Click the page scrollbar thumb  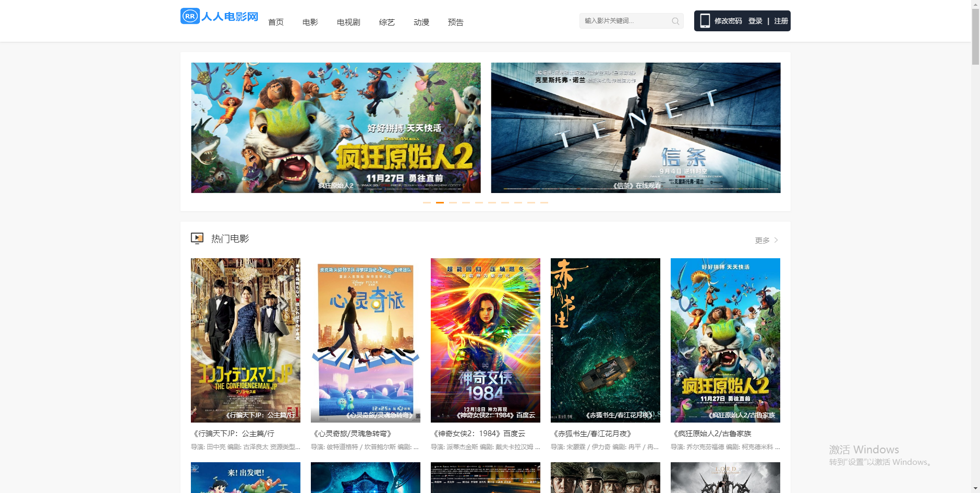click(975, 37)
